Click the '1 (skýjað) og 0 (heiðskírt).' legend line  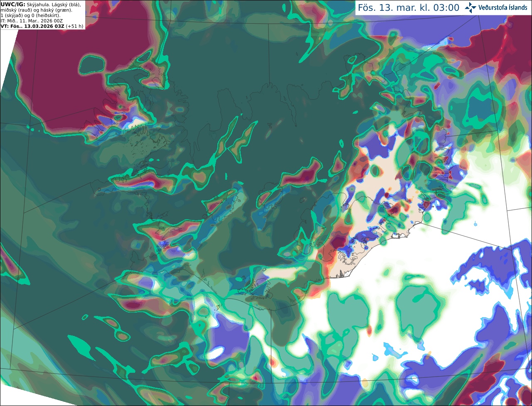pos(30,15)
